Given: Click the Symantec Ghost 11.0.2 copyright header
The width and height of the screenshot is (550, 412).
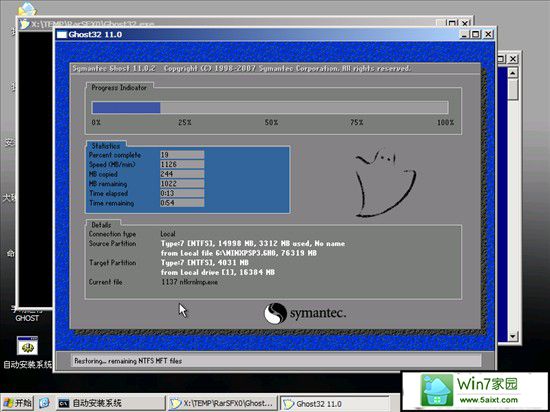Looking at the screenshot, I should [241, 68].
